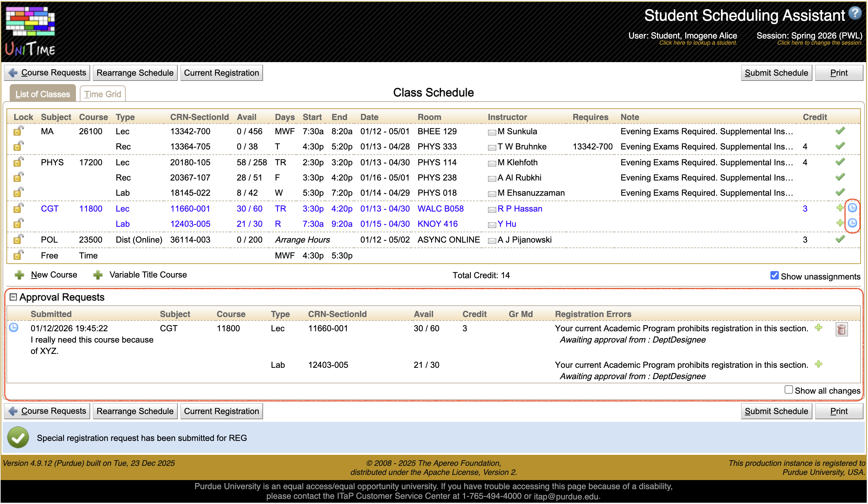
Task: Collapse the Approval Requests section
Action: click(x=14, y=297)
